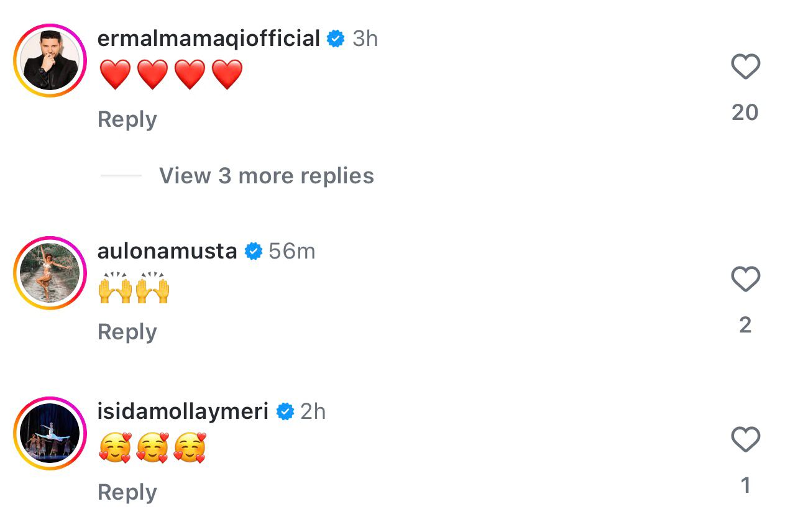The height and width of the screenshot is (532, 798).
Task: View isidamollaymeri's story from avatar
Action: pyautogui.click(x=50, y=433)
